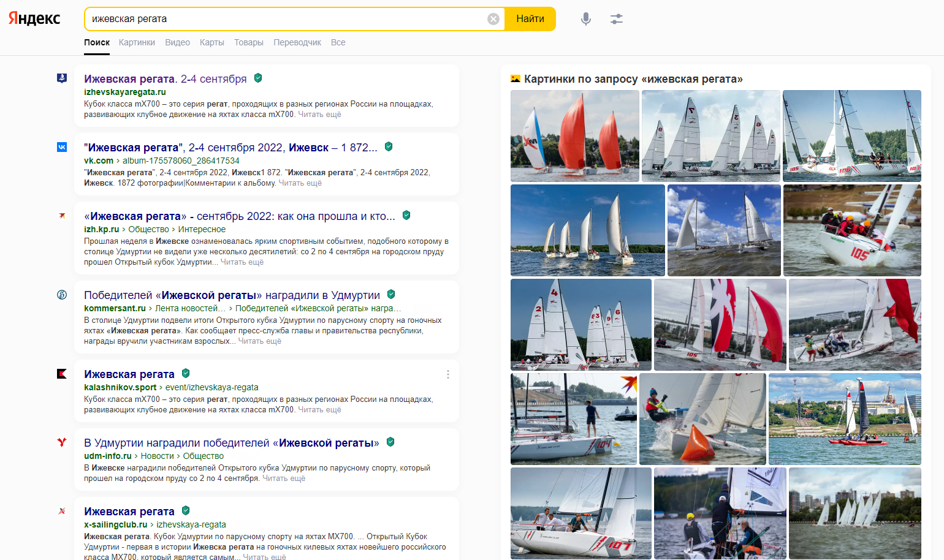This screenshot has height=560, width=944.
Task: Click 'Читать ещё' in the Kommersant snippet
Action: click(260, 341)
